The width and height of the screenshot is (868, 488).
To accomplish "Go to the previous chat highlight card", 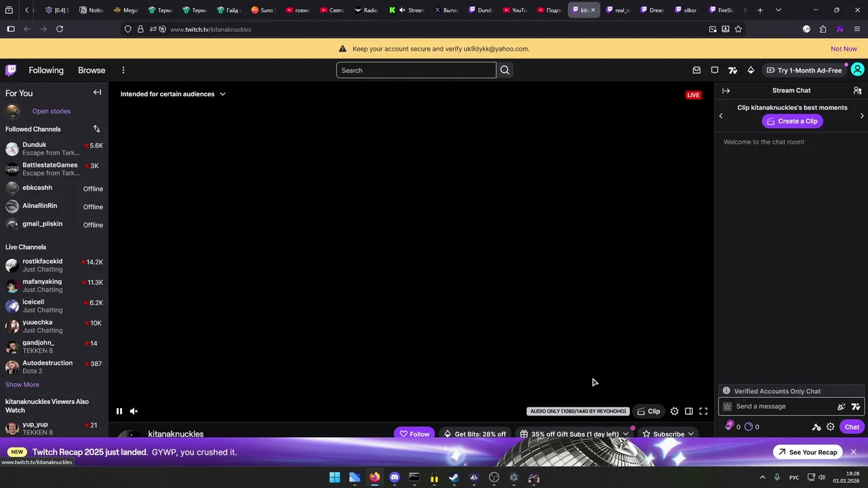I will tap(721, 116).
